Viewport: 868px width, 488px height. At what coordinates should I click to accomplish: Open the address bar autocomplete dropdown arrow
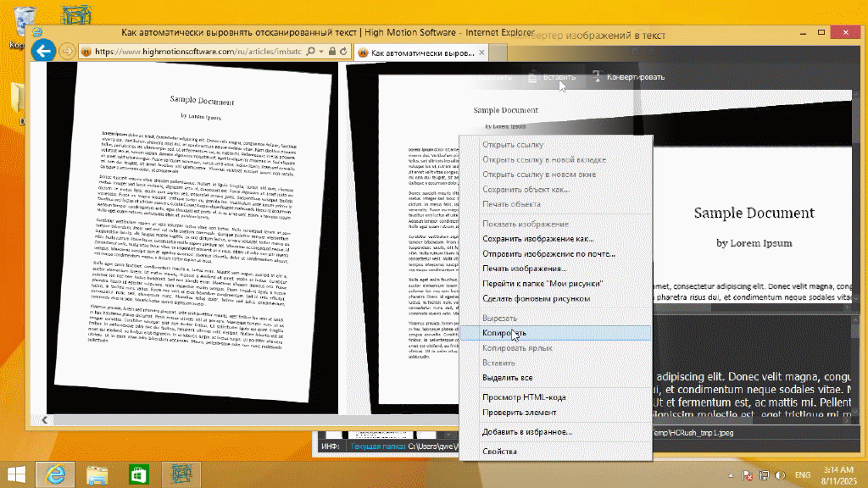(x=321, y=52)
